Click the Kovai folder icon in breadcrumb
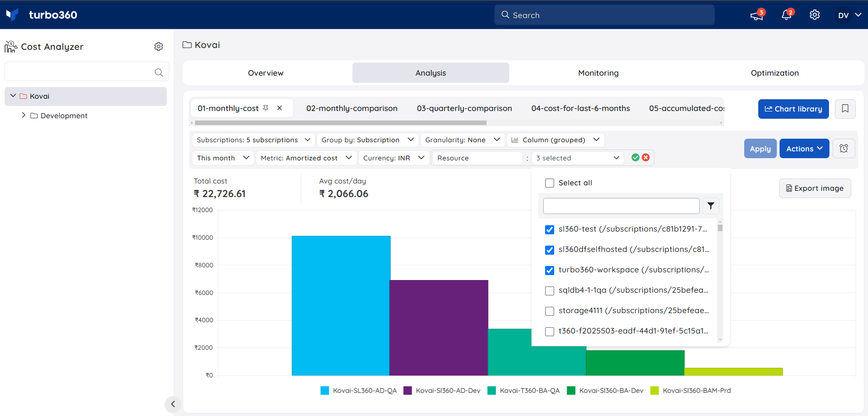 click(187, 45)
